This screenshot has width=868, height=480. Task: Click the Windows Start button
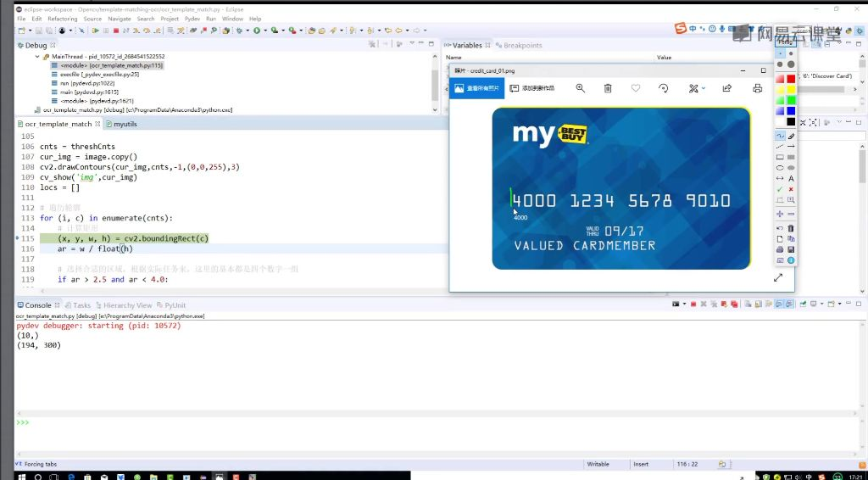(x=22, y=476)
